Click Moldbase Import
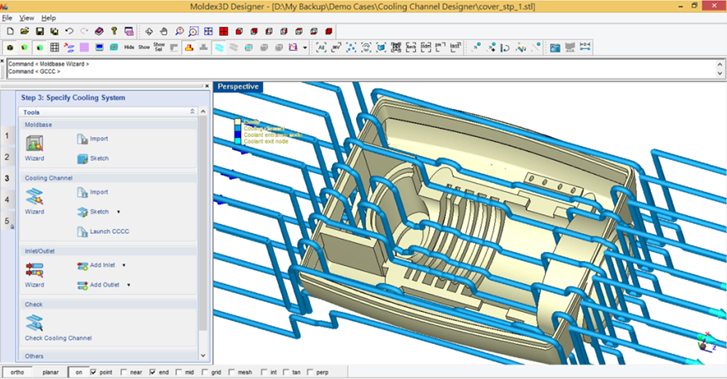 pos(93,139)
